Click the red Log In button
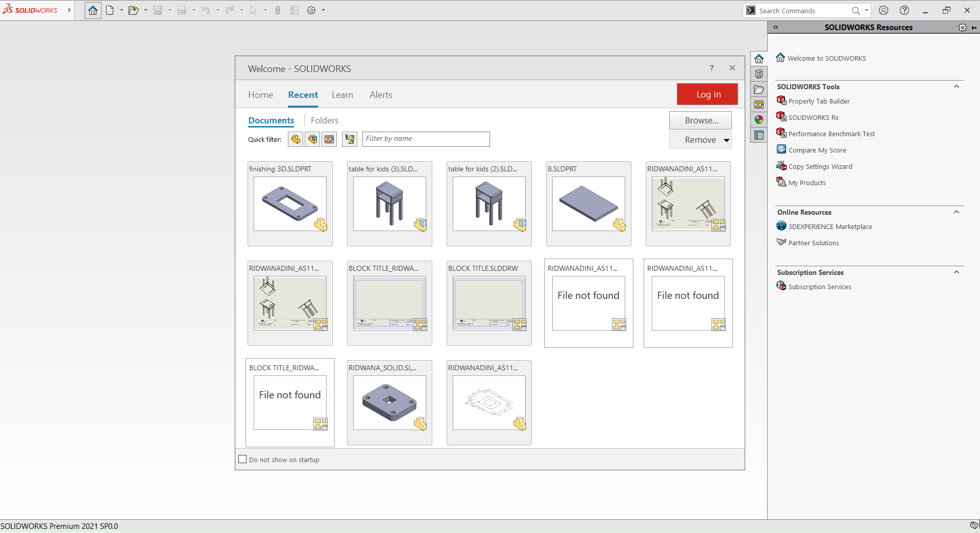Image resolution: width=980 pixels, height=533 pixels. (707, 94)
